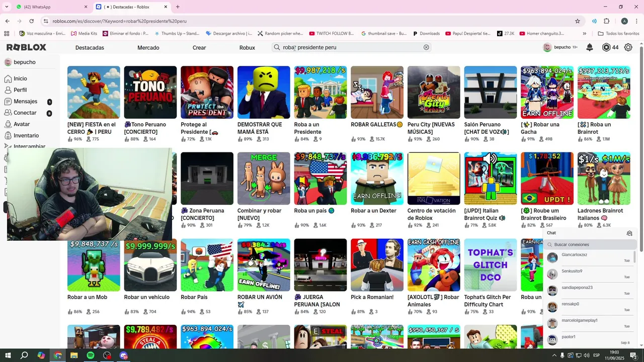Expand bookmarks overflow chevron
This screenshot has width=644, height=362.
[584, 34]
